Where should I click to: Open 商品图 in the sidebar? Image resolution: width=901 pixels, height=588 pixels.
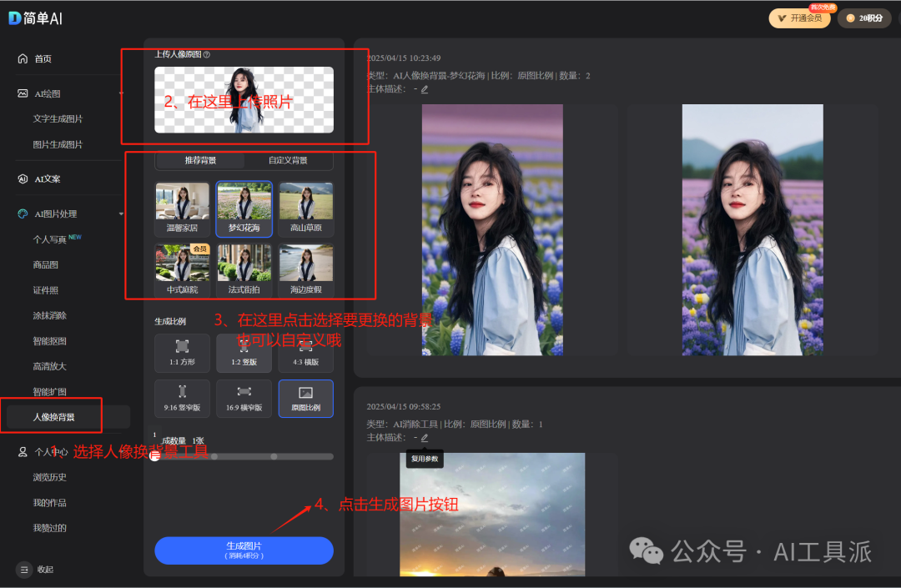point(45,264)
